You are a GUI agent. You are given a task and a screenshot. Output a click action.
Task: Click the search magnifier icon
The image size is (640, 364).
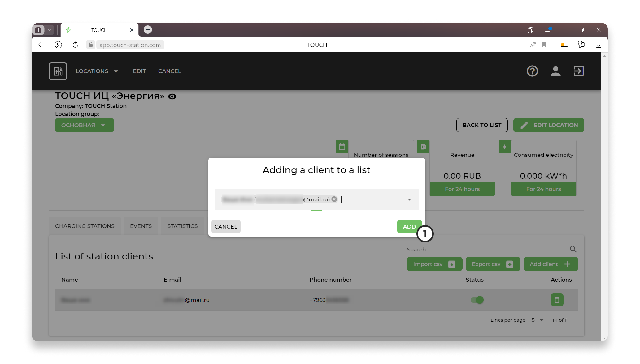[x=573, y=249]
